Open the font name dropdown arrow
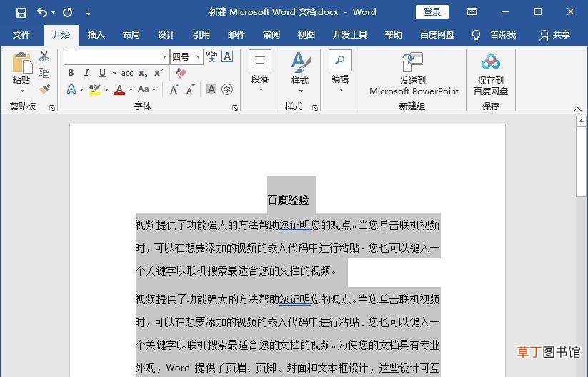This screenshot has height=377, width=588. pos(164,57)
